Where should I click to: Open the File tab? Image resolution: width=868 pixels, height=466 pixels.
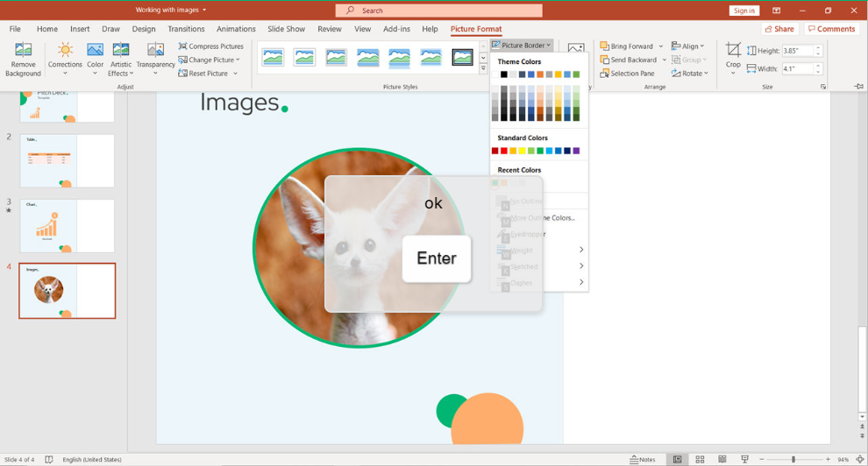[15, 29]
